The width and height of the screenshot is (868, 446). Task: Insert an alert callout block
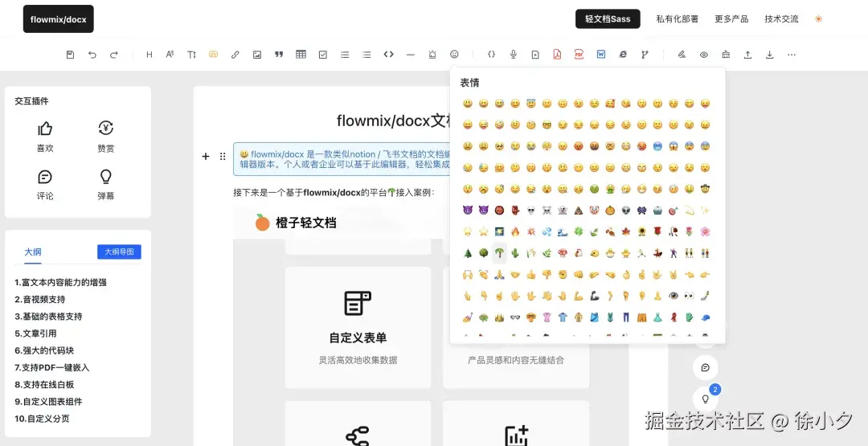[x=432, y=54]
